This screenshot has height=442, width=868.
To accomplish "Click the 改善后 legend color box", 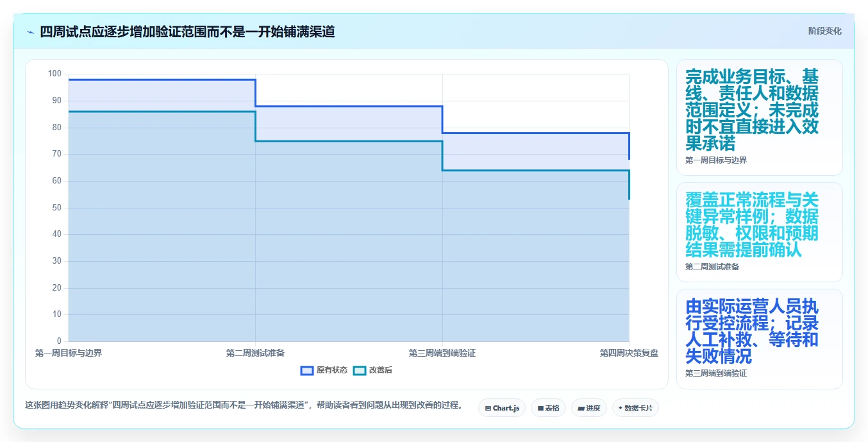I will point(360,370).
